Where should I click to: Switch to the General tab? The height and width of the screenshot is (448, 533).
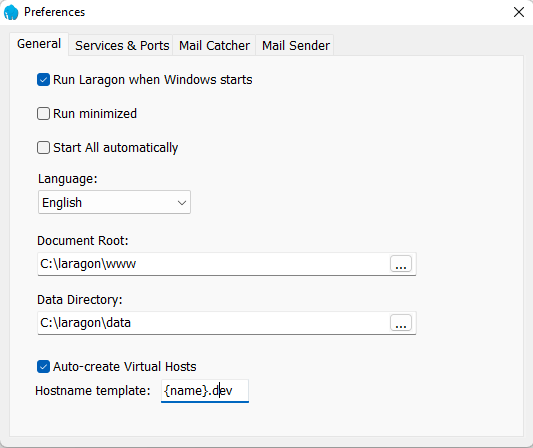tap(39, 44)
